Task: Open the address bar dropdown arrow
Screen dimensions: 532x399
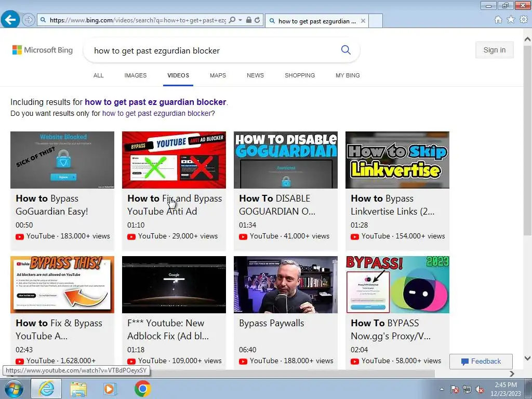Action: (240, 20)
